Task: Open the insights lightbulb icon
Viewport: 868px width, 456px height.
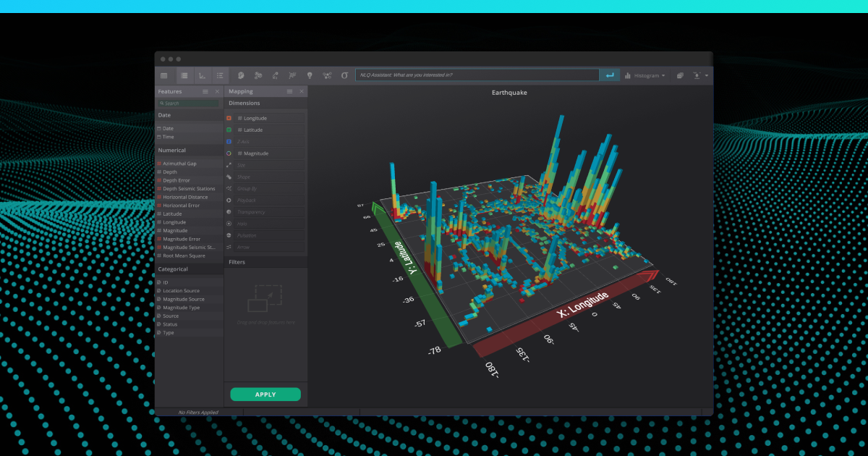Action: point(310,75)
